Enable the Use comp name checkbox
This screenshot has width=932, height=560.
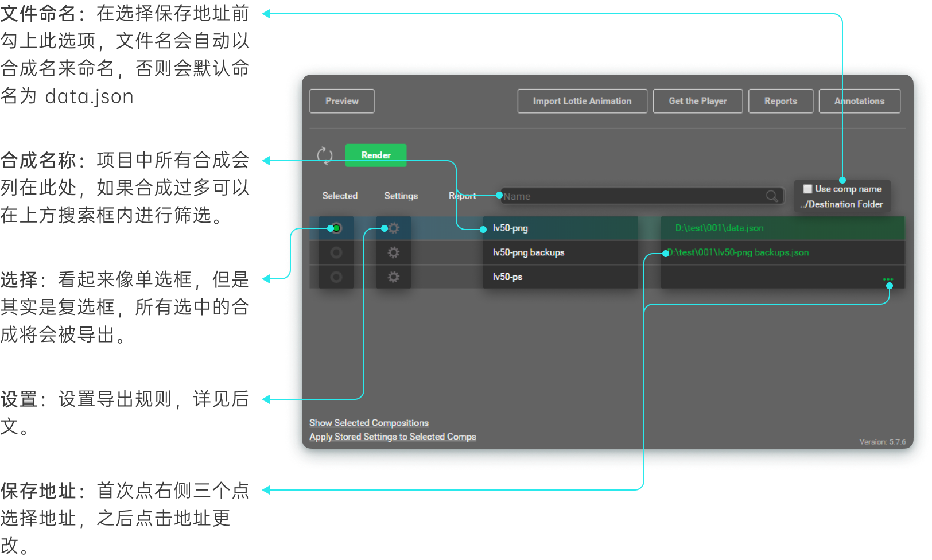click(807, 189)
